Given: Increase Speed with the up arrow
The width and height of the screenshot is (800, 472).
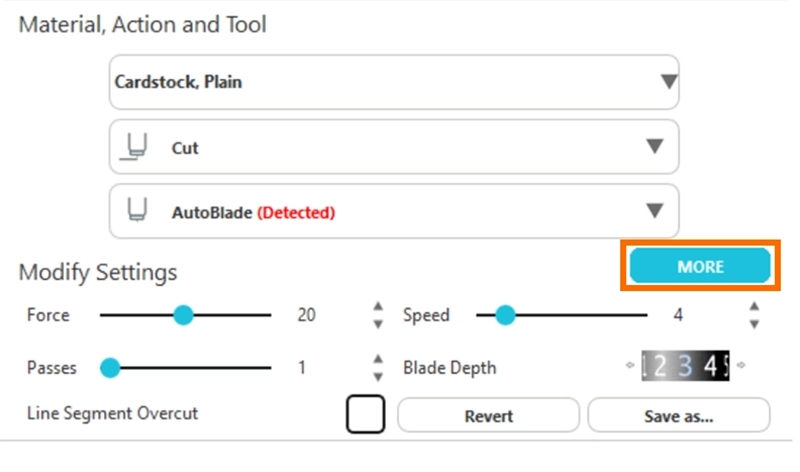Looking at the screenshot, I should click(754, 307).
